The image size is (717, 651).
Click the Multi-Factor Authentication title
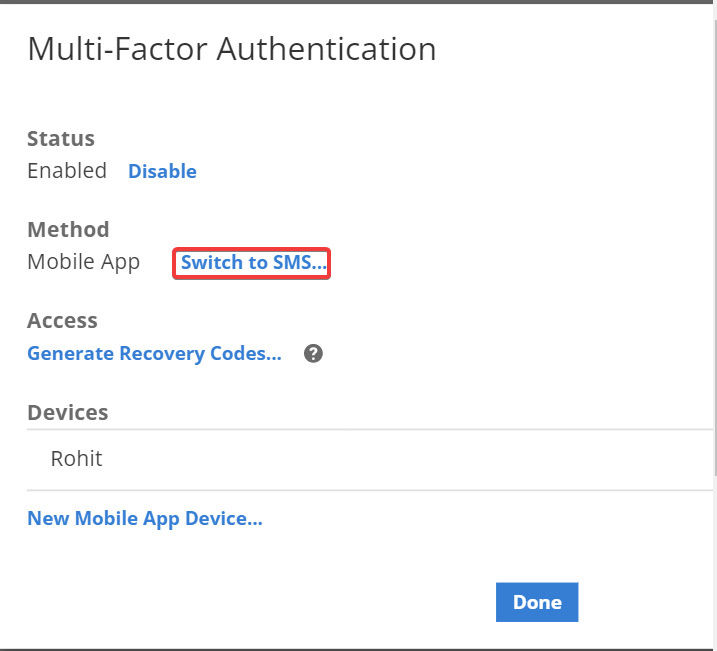tap(232, 49)
